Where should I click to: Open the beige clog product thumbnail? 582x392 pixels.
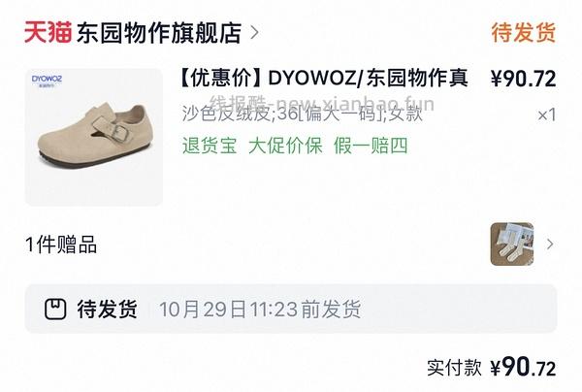pyautogui.click(x=94, y=138)
